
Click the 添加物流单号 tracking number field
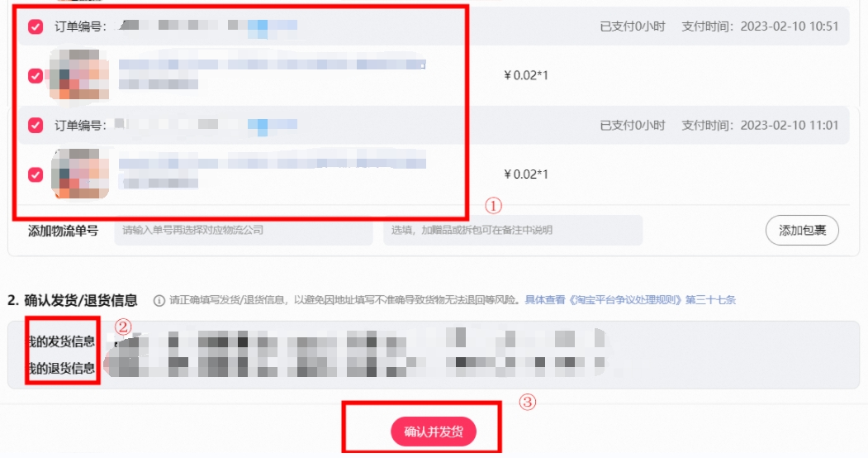[x=244, y=231]
